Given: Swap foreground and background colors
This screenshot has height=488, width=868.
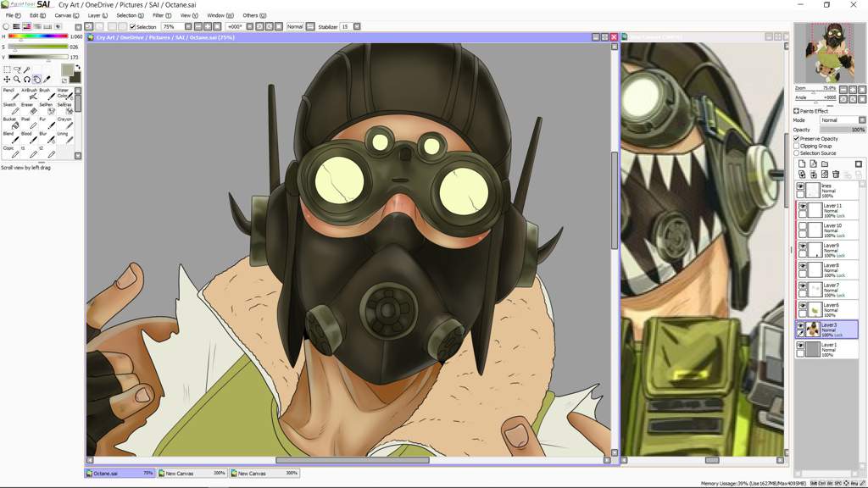Looking at the screenshot, I should (78, 67).
